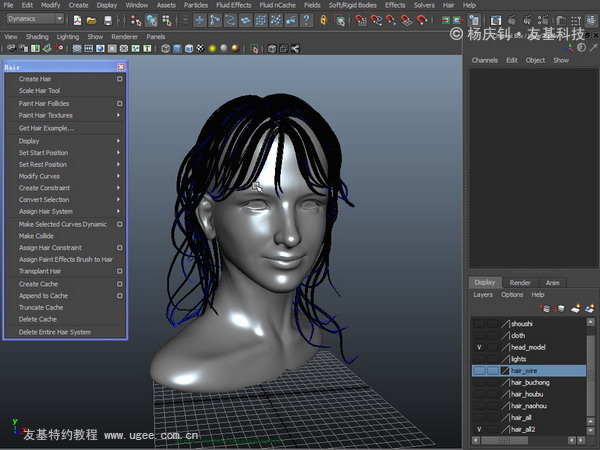
Task: Expand Create Constraint submenu
Action: point(118,188)
